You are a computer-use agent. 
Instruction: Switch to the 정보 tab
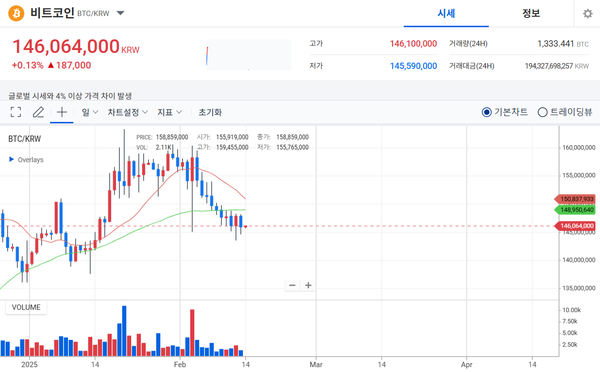click(531, 14)
